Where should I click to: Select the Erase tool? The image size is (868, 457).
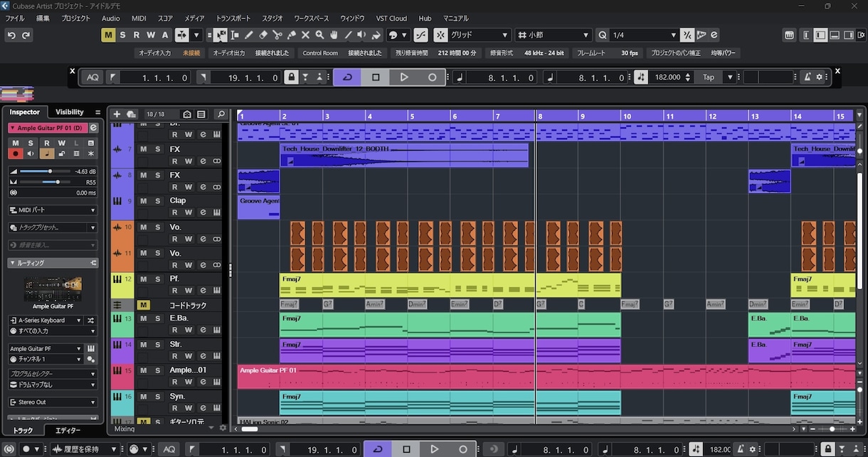point(263,35)
